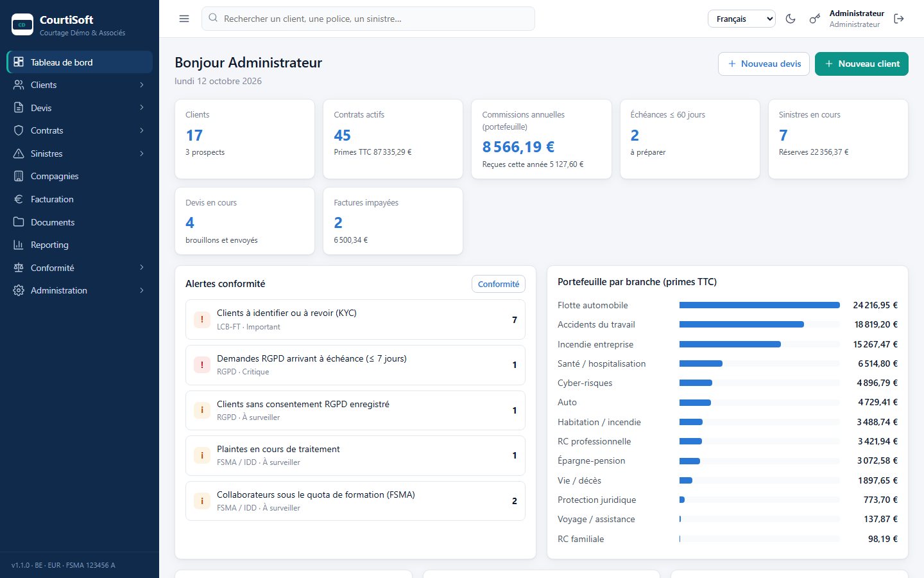Open the Conformité button in alerts
This screenshot has height=578, width=924.
(x=499, y=284)
